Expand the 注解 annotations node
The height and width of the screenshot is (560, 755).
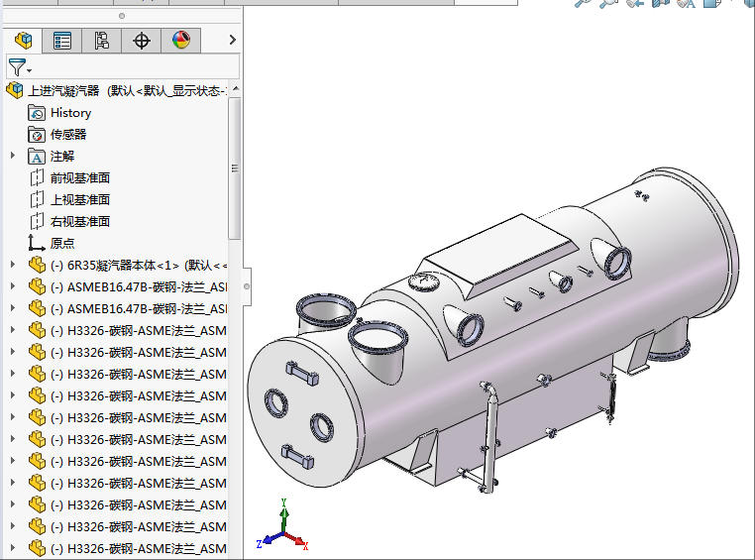(x=13, y=156)
